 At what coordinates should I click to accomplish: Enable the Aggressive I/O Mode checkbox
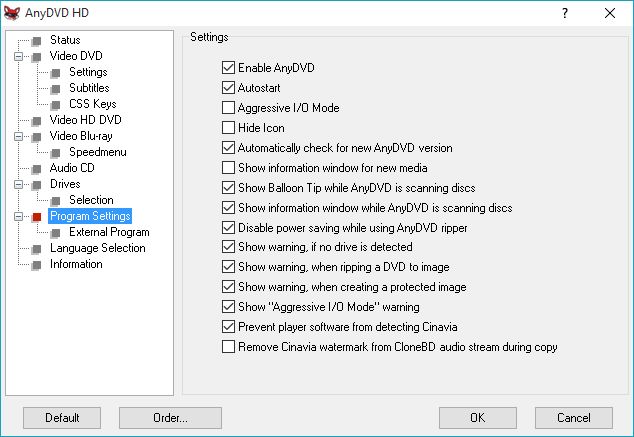tap(228, 108)
